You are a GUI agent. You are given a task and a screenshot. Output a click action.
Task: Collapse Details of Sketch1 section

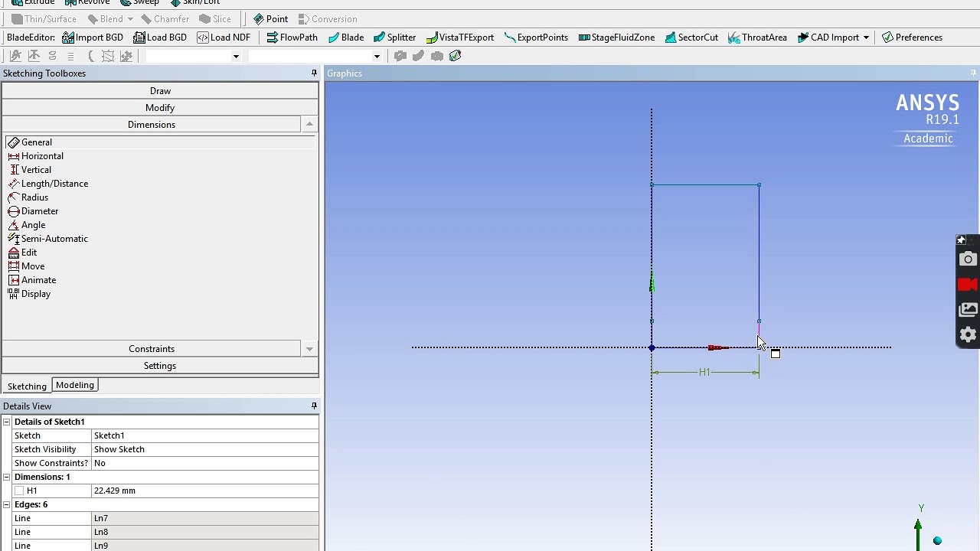pyautogui.click(x=6, y=422)
